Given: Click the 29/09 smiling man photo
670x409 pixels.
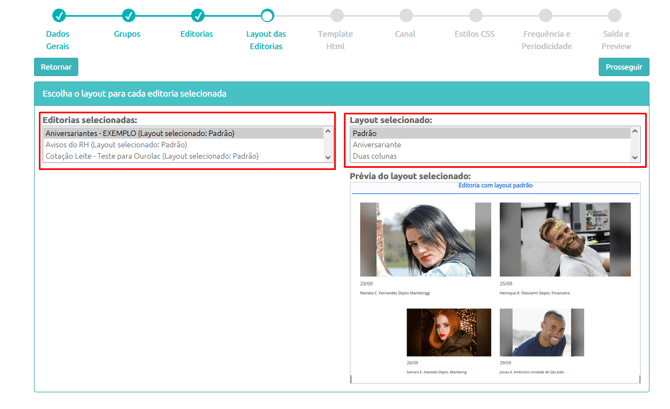Looking at the screenshot, I should point(542,332).
